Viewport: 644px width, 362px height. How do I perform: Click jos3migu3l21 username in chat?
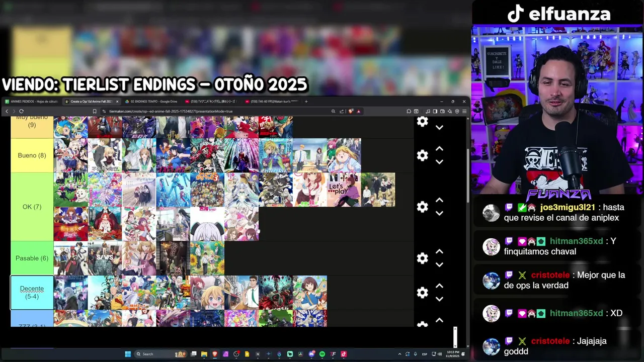tap(568, 207)
